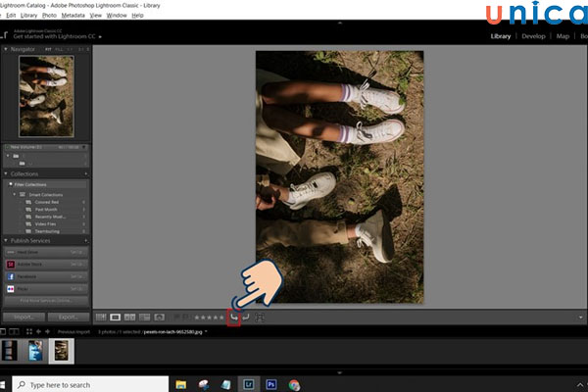Screen dimensions: 588x392
Task: Open People view icon in toolbar
Action: 159,318
